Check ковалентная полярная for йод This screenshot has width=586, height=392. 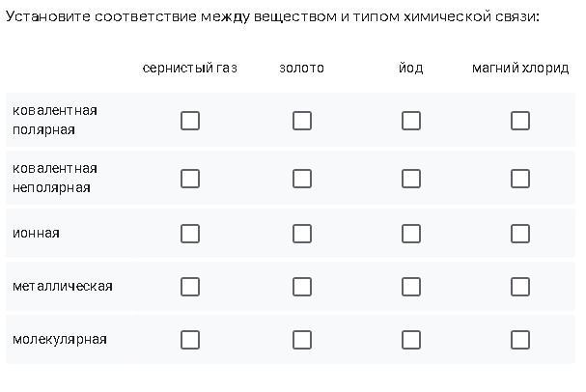click(411, 121)
